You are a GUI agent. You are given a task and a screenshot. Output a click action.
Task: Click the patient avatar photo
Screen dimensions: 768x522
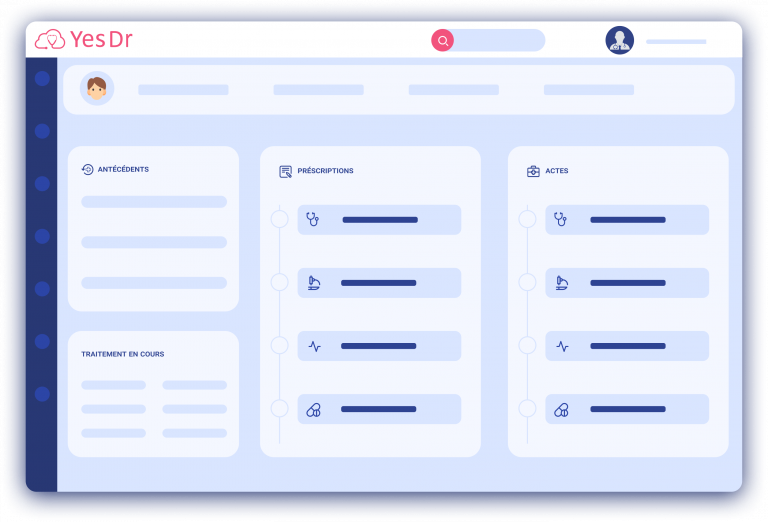click(x=97, y=89)
